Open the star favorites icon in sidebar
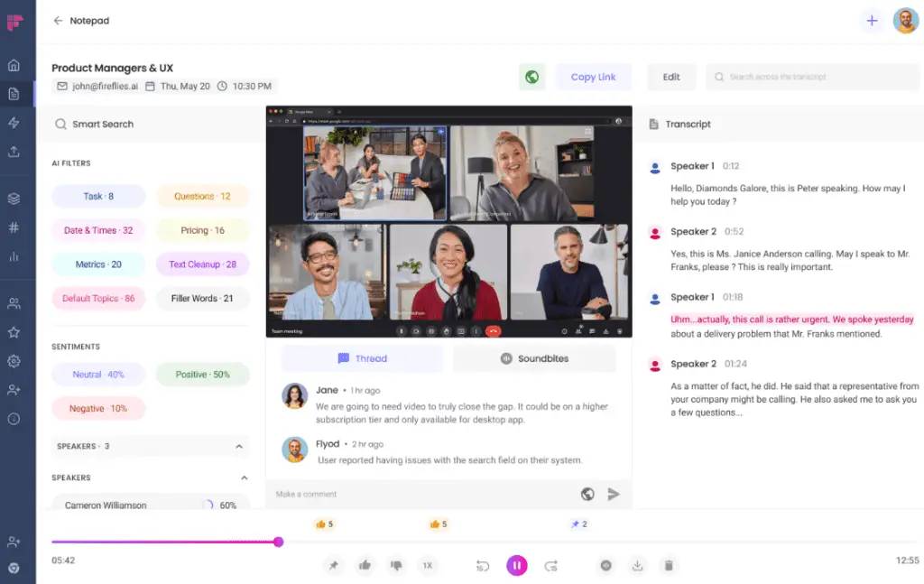924x584 pixels. tap(14, 332)
